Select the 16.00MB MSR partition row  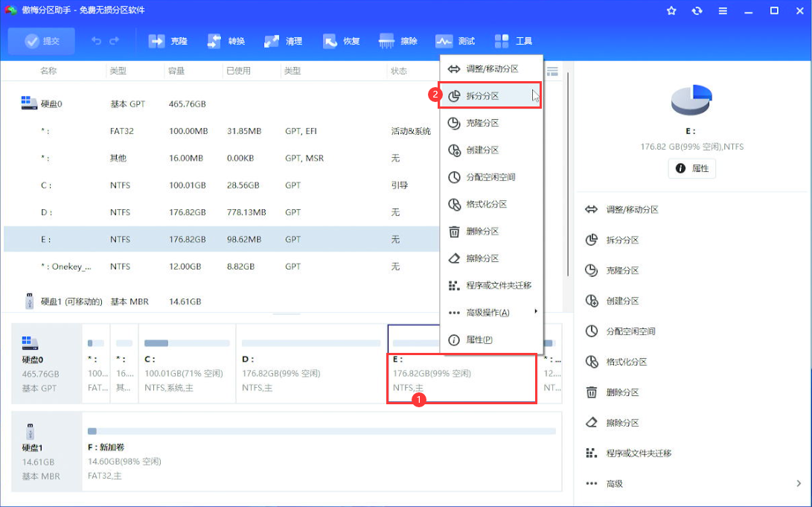tap(221, 158)
